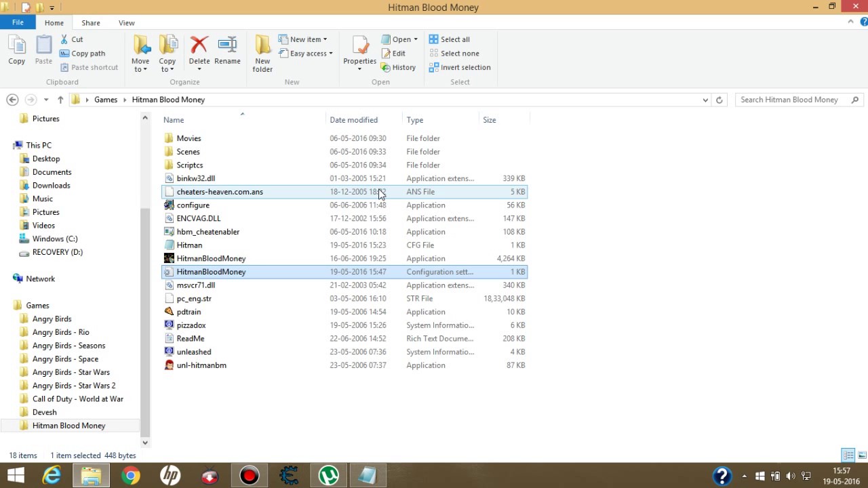Switch to the Home ribbon tab
Screen dimensions: 868x488
click(x=54, y=23)
